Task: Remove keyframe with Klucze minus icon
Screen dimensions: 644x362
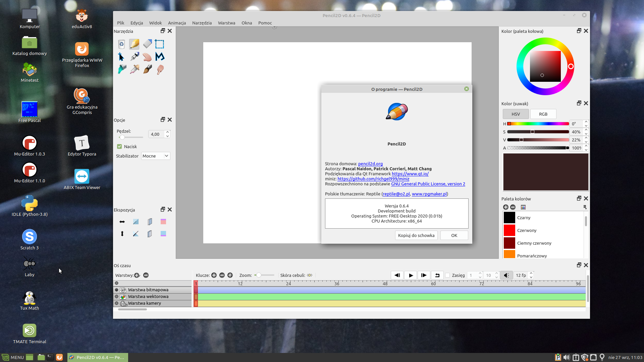Action: coord(222,275)
